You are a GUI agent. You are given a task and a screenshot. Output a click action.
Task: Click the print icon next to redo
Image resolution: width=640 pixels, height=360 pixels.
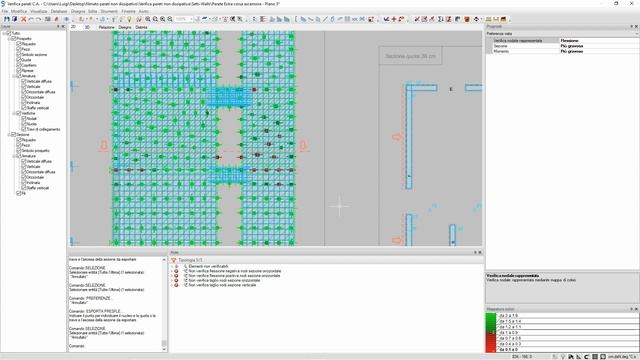pyautogui.click(x=48, y=19)
